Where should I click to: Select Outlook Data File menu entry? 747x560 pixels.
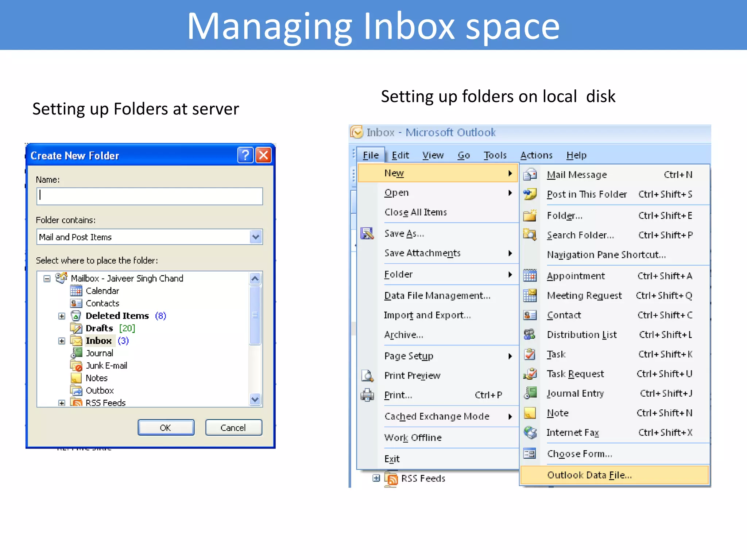tap(615, 475)
